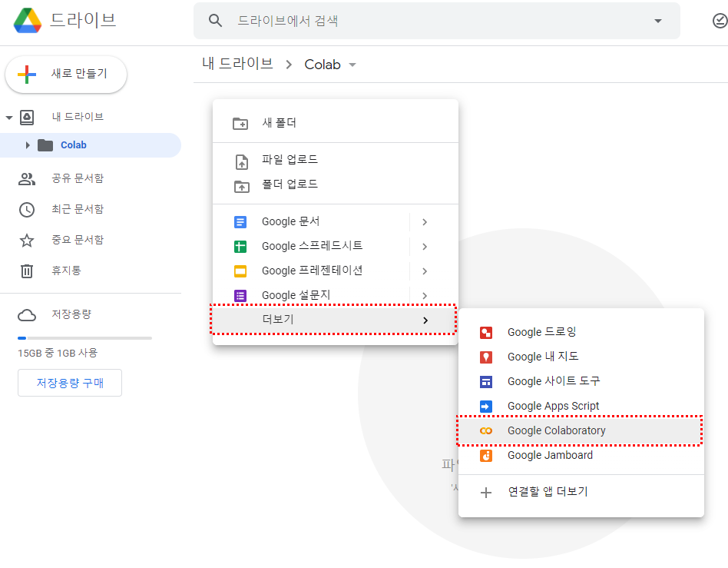Click the 휴지통 trash icon
The image size is (728, 568).
click(27, 271)
